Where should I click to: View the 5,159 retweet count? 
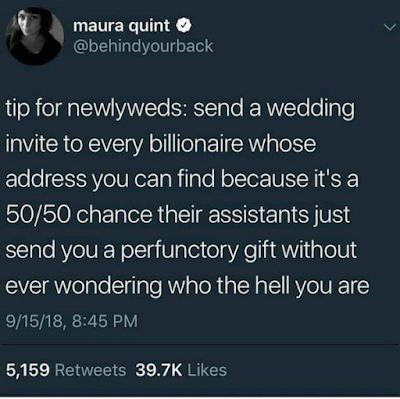tap(28, 370)
